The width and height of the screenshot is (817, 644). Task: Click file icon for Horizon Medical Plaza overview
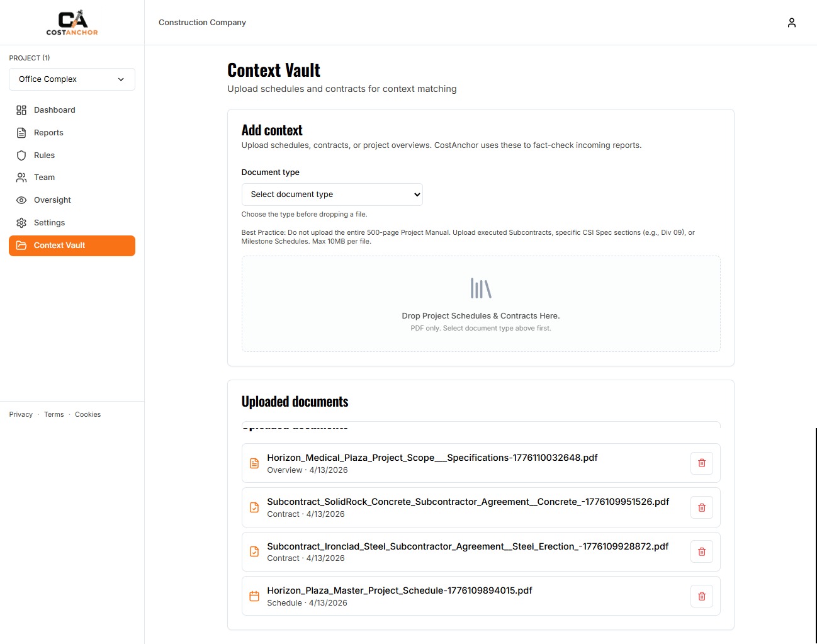pyautogui.click(x=254, y=463)
